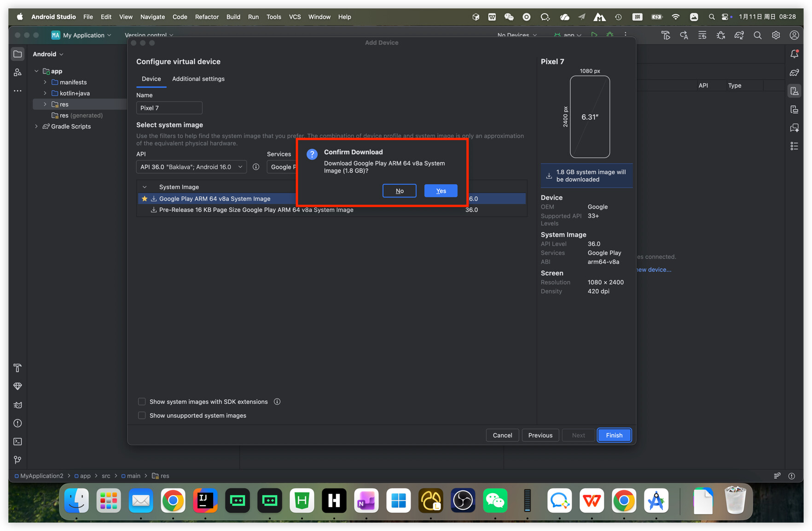This screenshot has height=531, width=812.
Task: Collapse the System Image column chevron
Action: click(145, 187)
